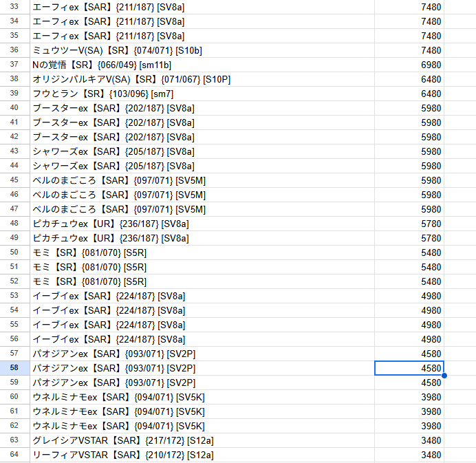Viewport: 476px width, 463px height.
Task: Select row header 60
Action: 14,397
